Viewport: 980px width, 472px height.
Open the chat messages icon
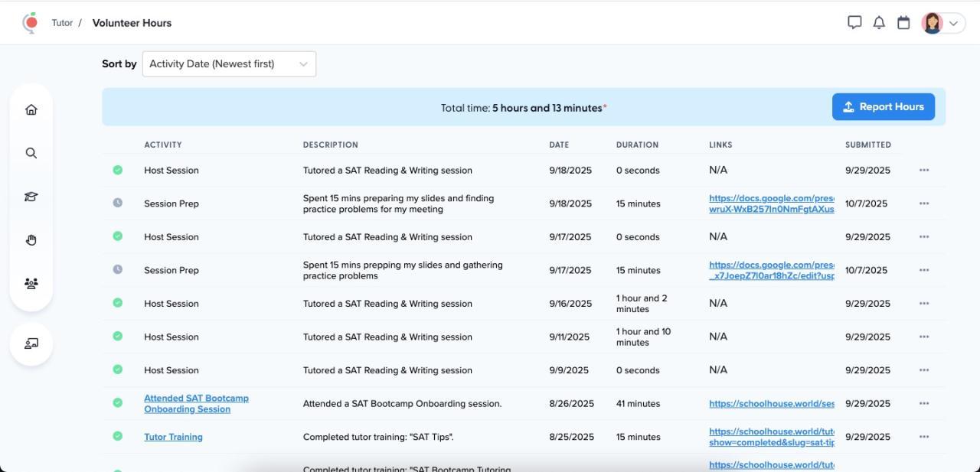[854, 23]
